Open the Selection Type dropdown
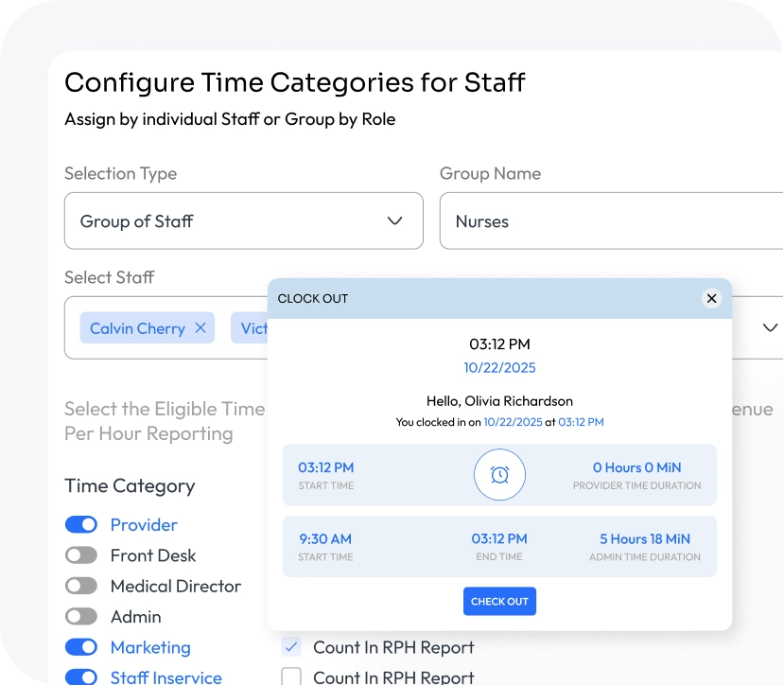This screenshot has height=686, width=784. tap(243, 221)
